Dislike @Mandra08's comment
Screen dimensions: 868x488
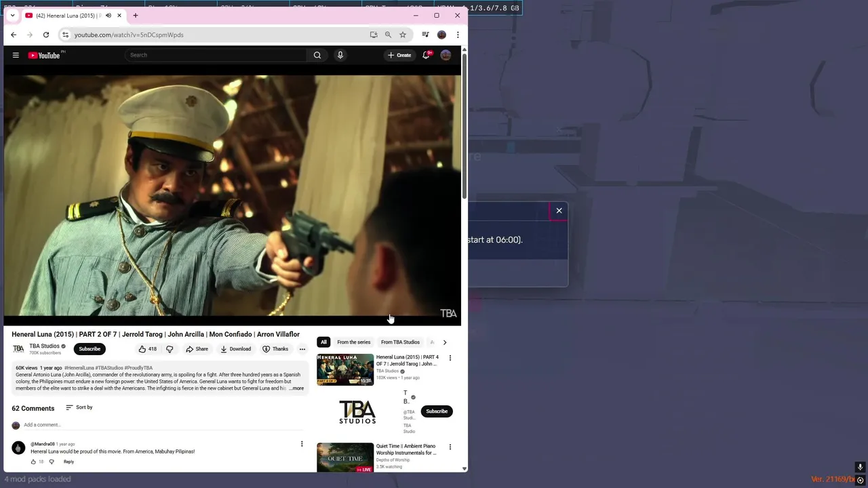click(52, 462)
